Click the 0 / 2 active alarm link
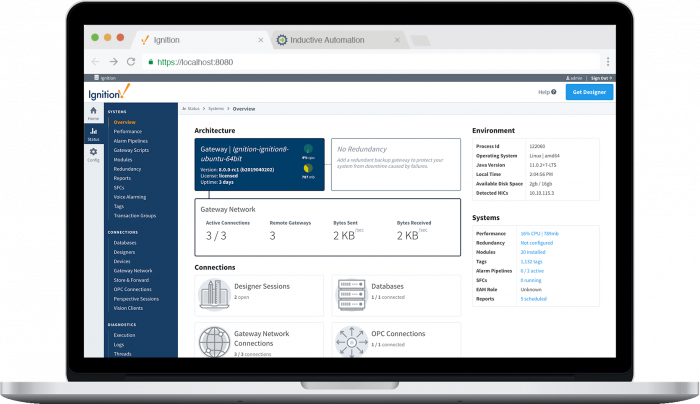Viewport: 700px width, 404px height. pyautogui.click(x=532, y=271)
